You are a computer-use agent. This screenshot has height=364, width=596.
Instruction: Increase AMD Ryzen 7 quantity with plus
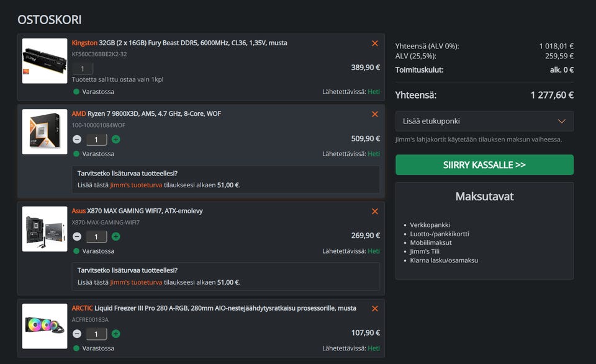[x=116, y=140]
